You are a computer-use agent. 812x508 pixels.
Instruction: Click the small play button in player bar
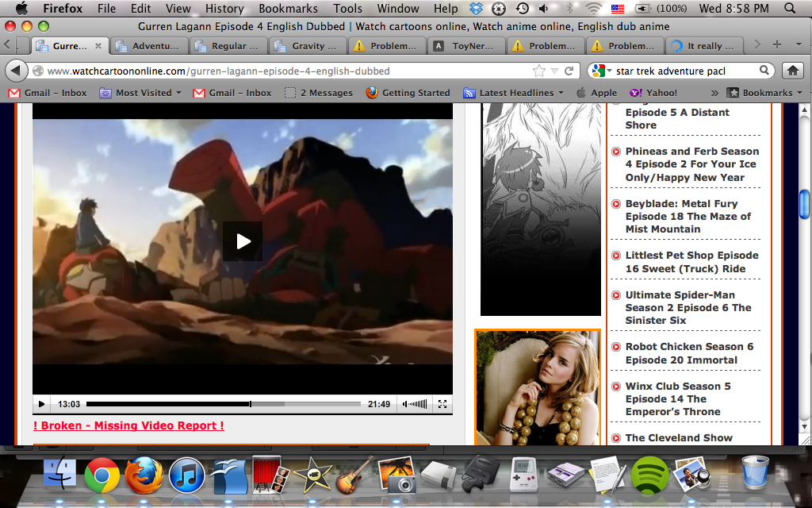[41, 404]
